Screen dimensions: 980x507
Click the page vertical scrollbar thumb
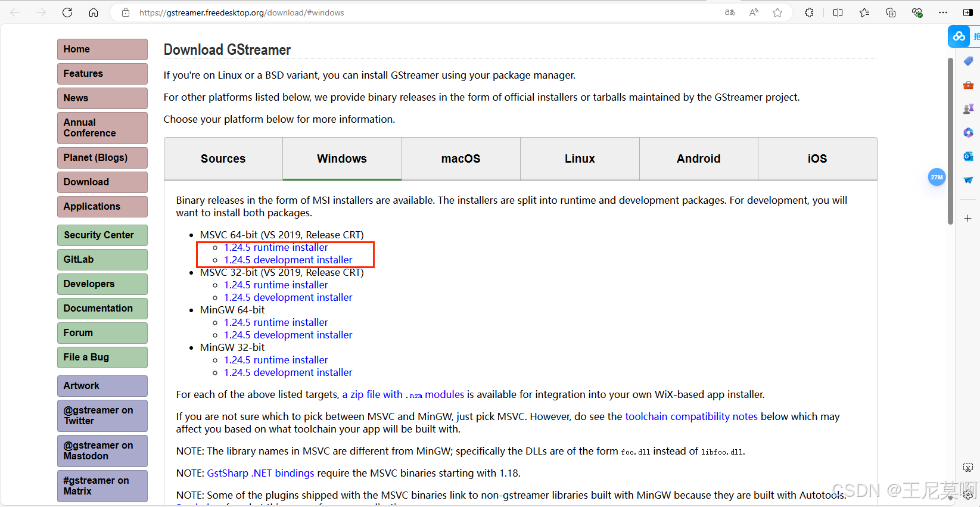[x=950, y=141]
